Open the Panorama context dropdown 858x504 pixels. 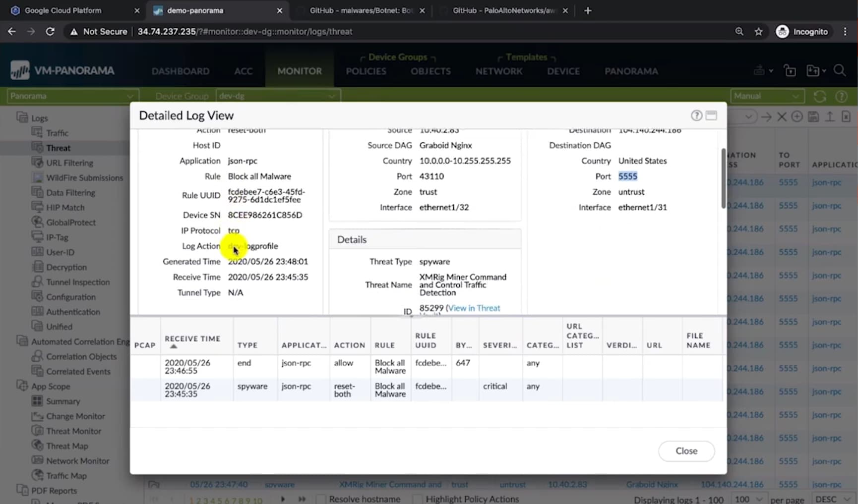click(72, 96)
